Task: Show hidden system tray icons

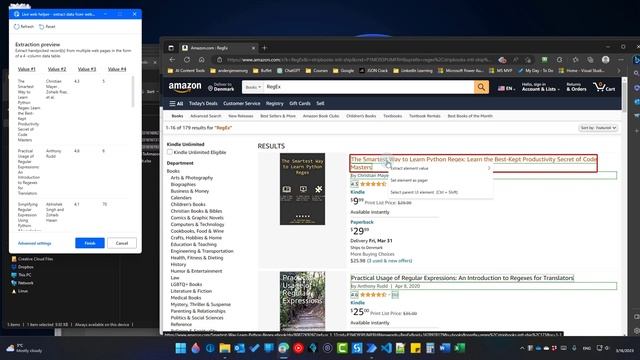Action: click(522, 348)
